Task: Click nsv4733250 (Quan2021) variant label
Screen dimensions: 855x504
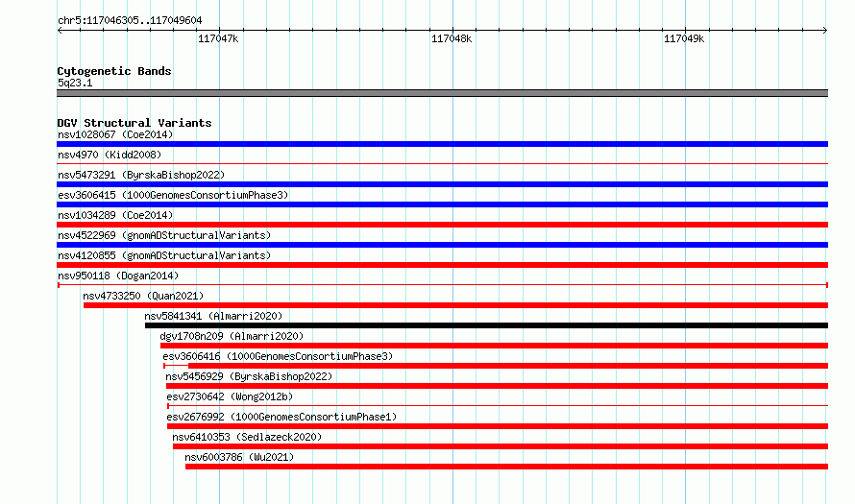Action: coord(143,296)
